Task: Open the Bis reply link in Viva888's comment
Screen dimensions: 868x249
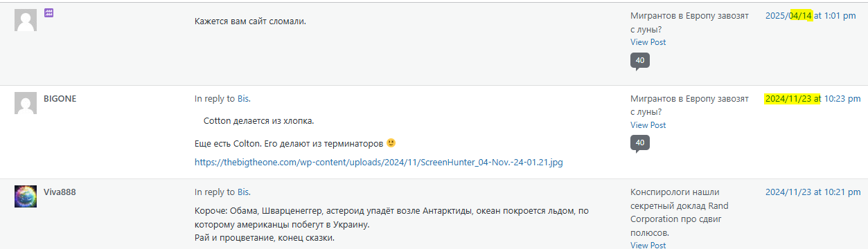Action: pyautogui.click(x=242, y=192)
